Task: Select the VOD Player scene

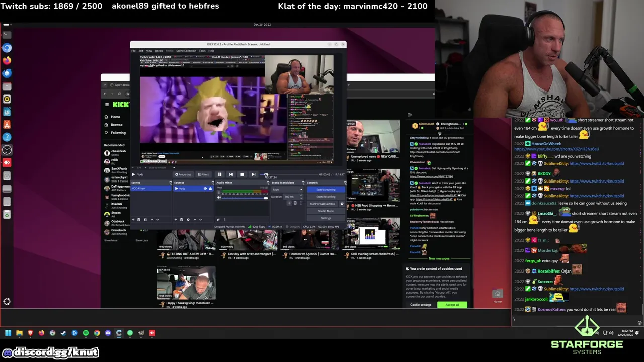Action: pyautogui.click(x=151, y=188)
